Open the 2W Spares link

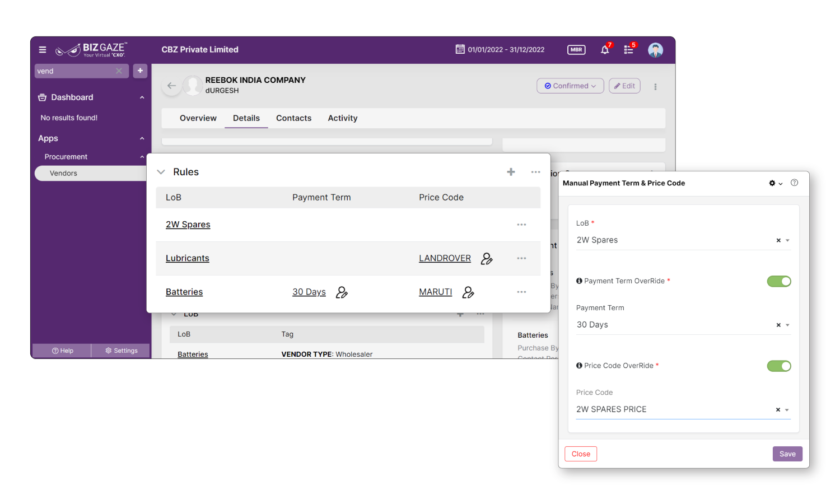click(188, 225)
